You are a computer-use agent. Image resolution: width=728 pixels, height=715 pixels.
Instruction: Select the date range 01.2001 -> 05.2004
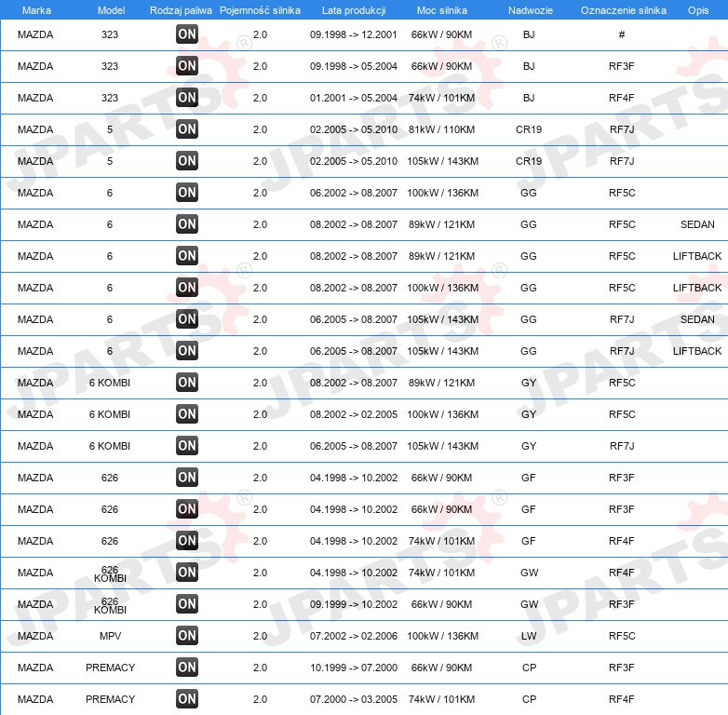click(x=354, y=98)
